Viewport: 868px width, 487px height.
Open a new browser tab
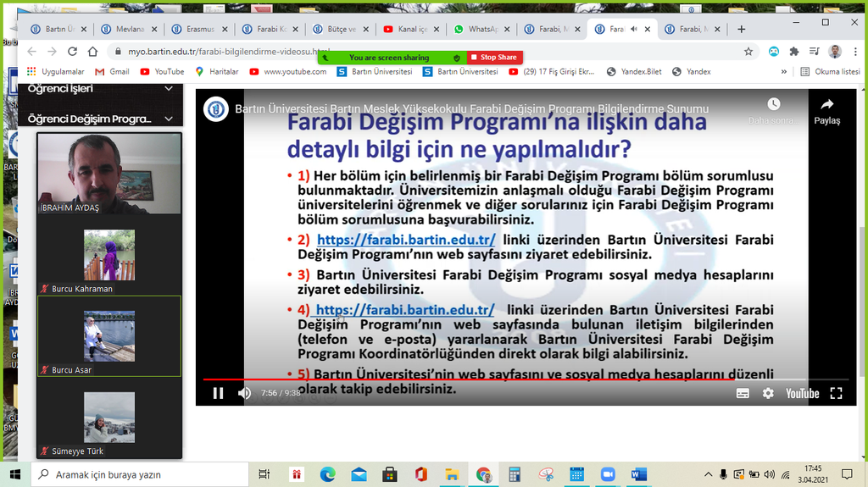coord(741,29)
